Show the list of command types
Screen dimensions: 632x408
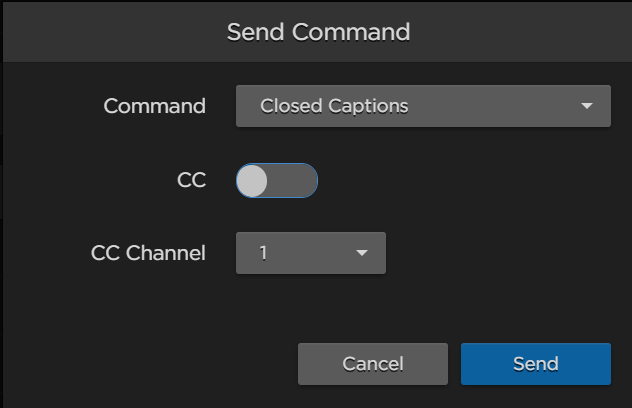pyautogui.click(x=422, y=106)
